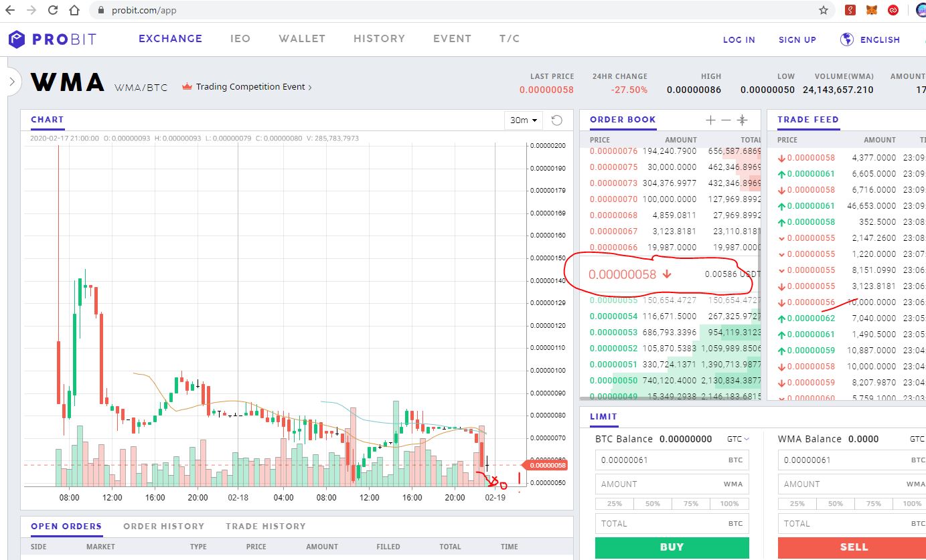Screen dimensions: 926x560
Task: Switch to OPEN ORDERS tab
Action: coord(66,527)
